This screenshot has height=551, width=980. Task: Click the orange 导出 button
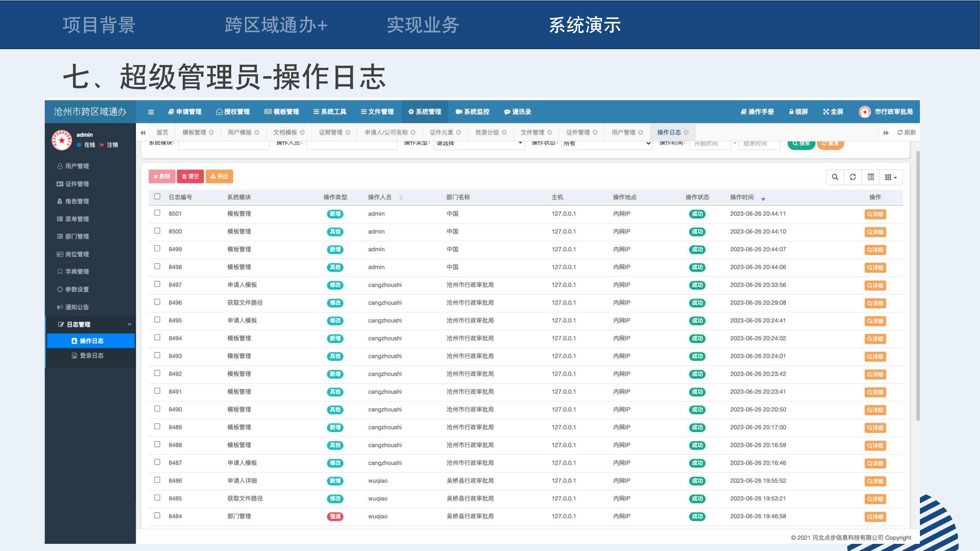(219, 176)
